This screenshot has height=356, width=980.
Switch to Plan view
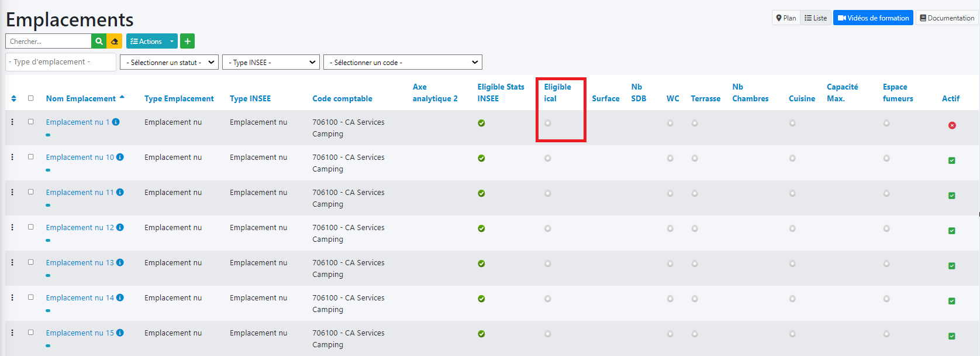click(x=786, y=18)
